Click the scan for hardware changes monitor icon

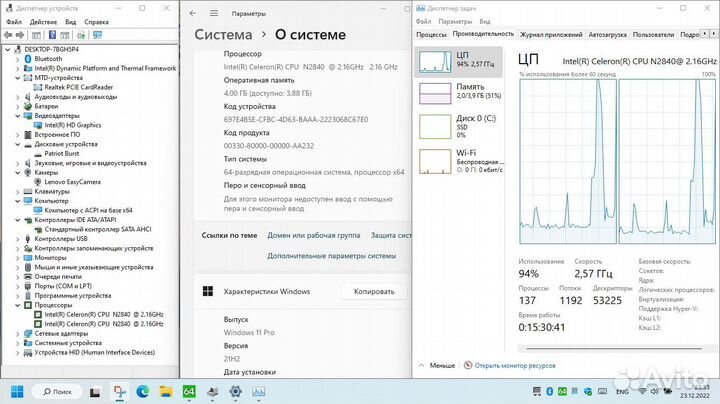click(97, 35)
